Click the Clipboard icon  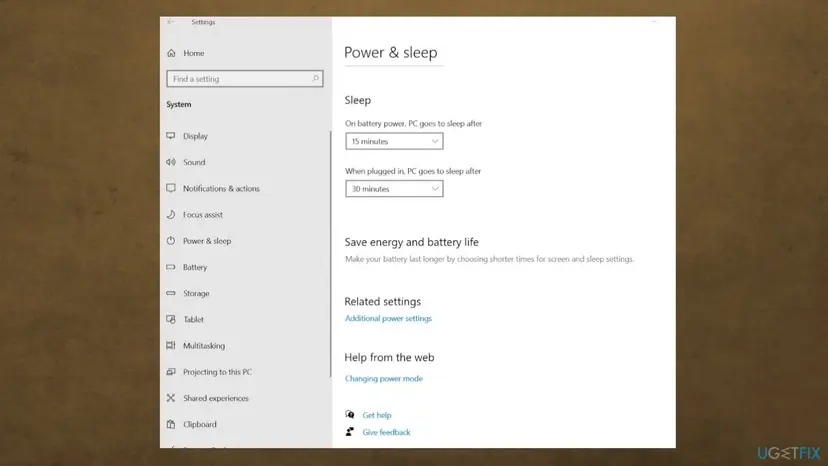(171, 424)
